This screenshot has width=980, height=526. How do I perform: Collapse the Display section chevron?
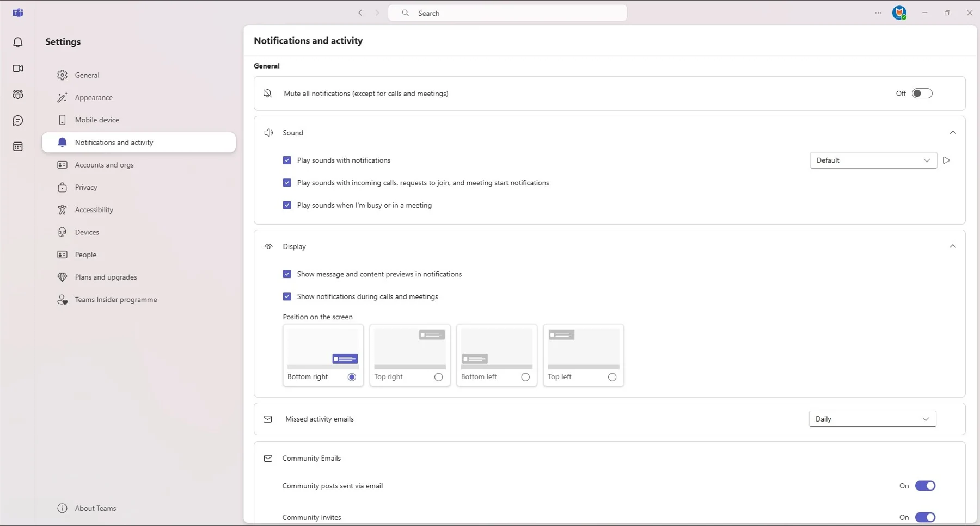[953, 246]
